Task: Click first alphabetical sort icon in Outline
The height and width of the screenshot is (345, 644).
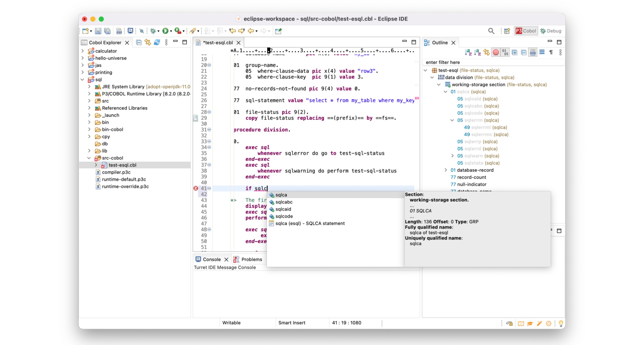Action: tap(468, 52)
